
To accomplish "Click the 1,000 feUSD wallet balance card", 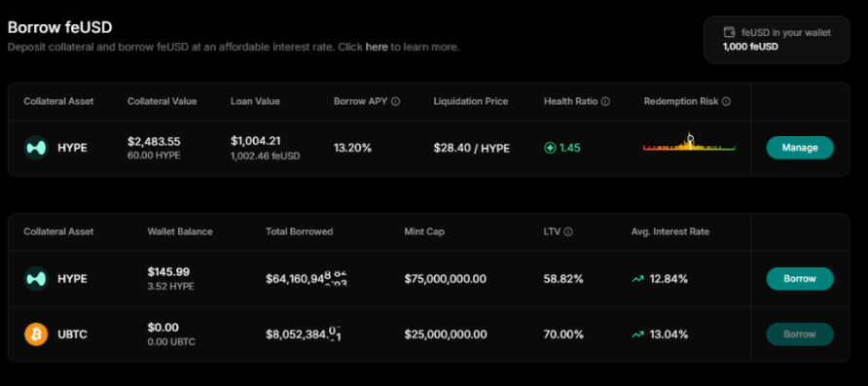I will tap(777, 40).
